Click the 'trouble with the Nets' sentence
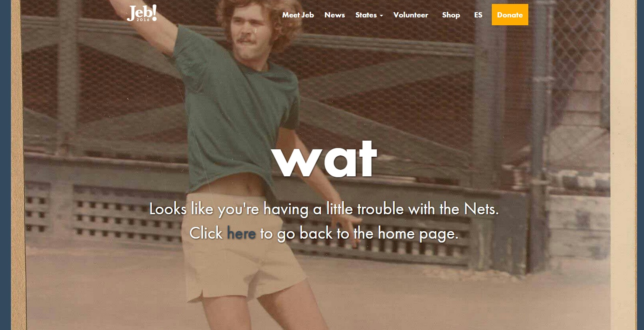This screenshot has height=330, width=644. click(324, 209)
